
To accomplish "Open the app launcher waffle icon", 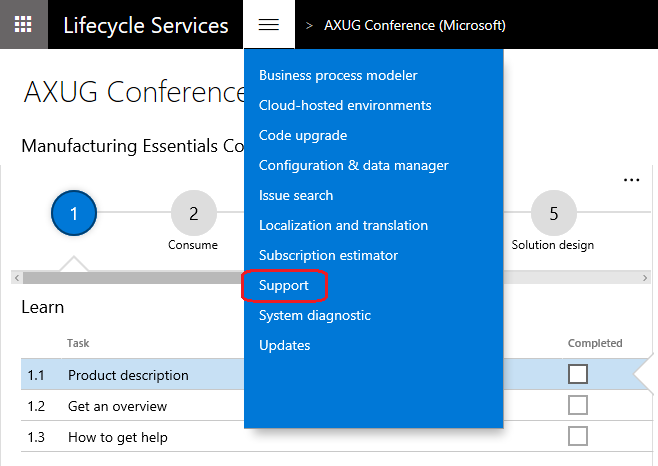I will (x=23, y=24).
